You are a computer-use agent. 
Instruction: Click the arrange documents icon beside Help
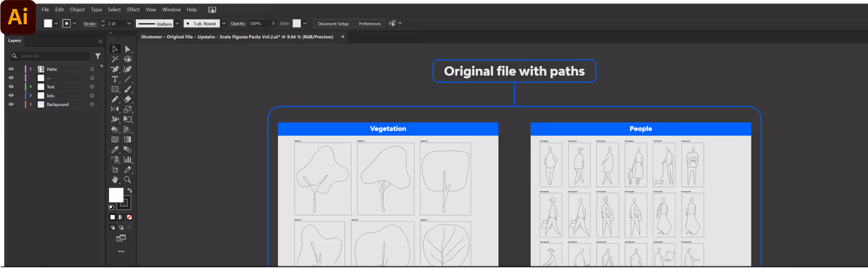pos(212,10)
